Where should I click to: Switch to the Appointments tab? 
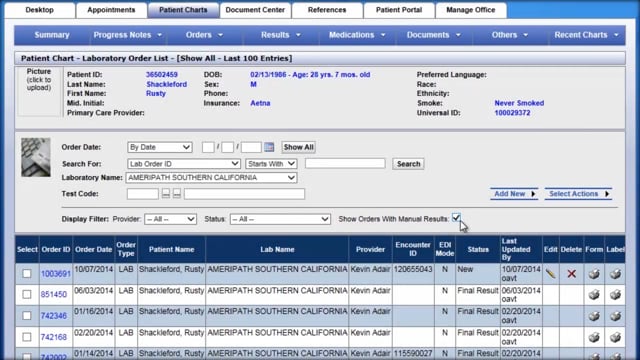pyautogui.click(x=111, y=10)
